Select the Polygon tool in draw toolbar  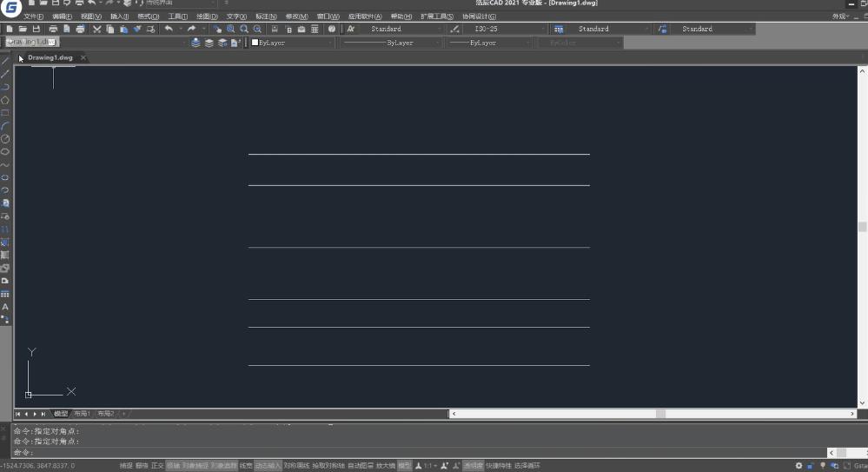(5, 100)
